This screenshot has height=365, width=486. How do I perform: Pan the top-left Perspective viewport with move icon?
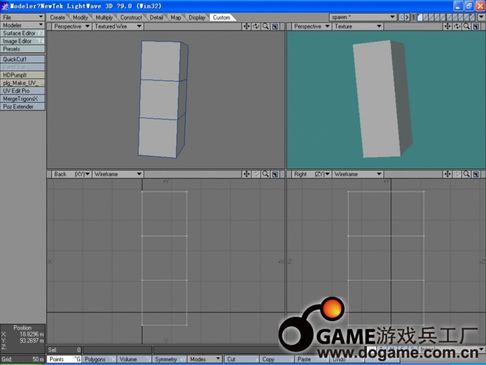pos(246,26)
